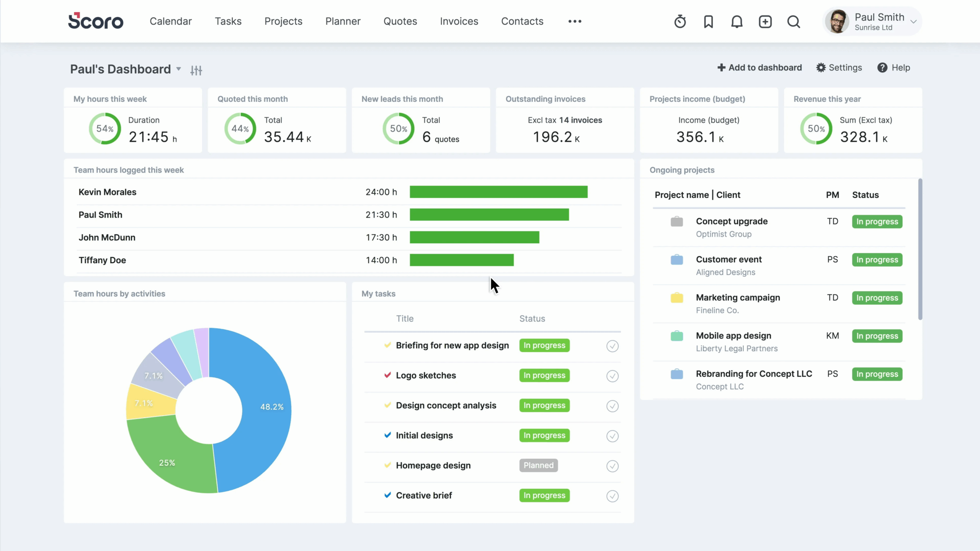The image size is (980, 551).
Task: Open the Mobile app design project link
Action: [x=733, y=336]
